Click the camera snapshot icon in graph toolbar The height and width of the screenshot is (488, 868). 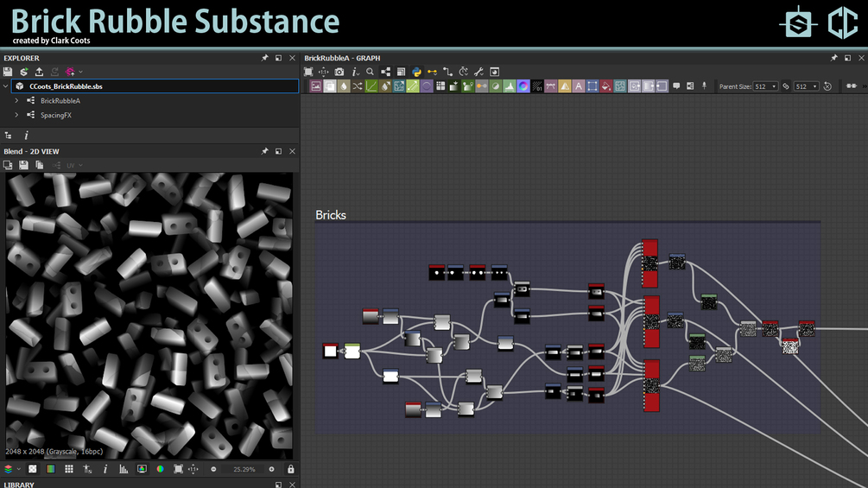coord(339,72)
